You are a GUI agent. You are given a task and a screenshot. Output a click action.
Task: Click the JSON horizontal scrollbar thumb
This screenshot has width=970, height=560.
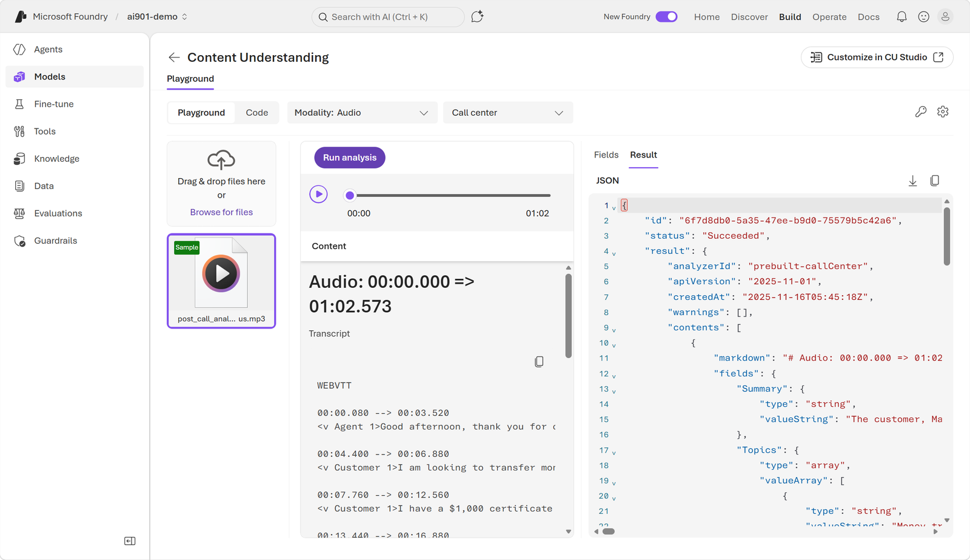(x=609, y=532)
